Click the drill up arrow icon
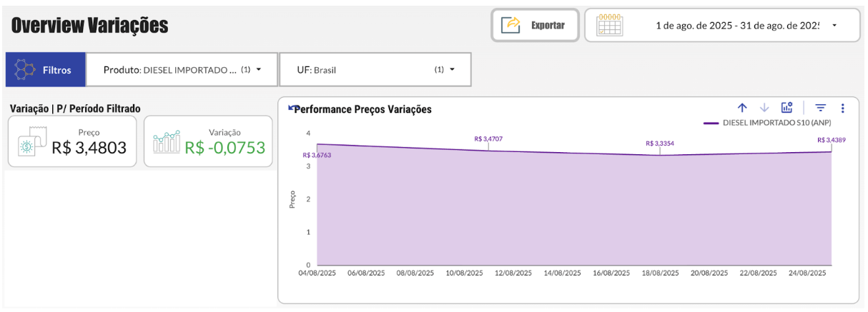 coord(742,108)
